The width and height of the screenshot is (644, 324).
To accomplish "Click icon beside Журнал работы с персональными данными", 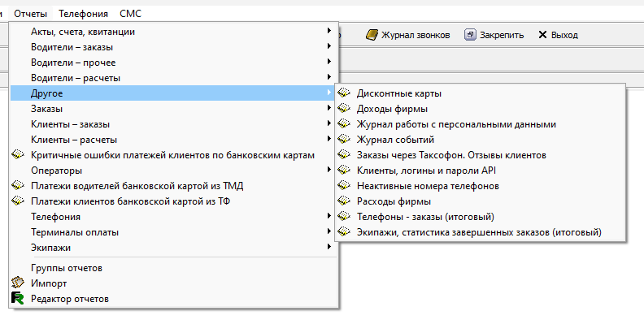I will tap(344, 124).
